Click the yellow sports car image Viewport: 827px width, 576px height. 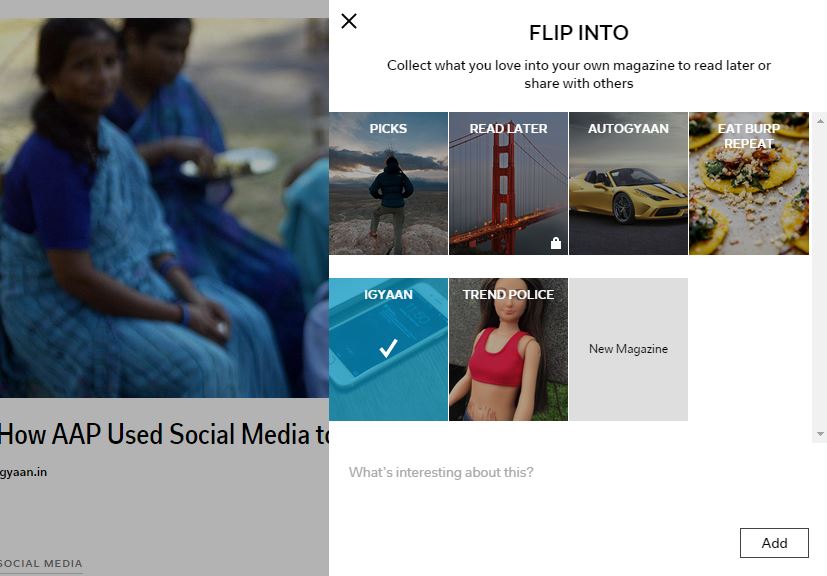(626, 195)
